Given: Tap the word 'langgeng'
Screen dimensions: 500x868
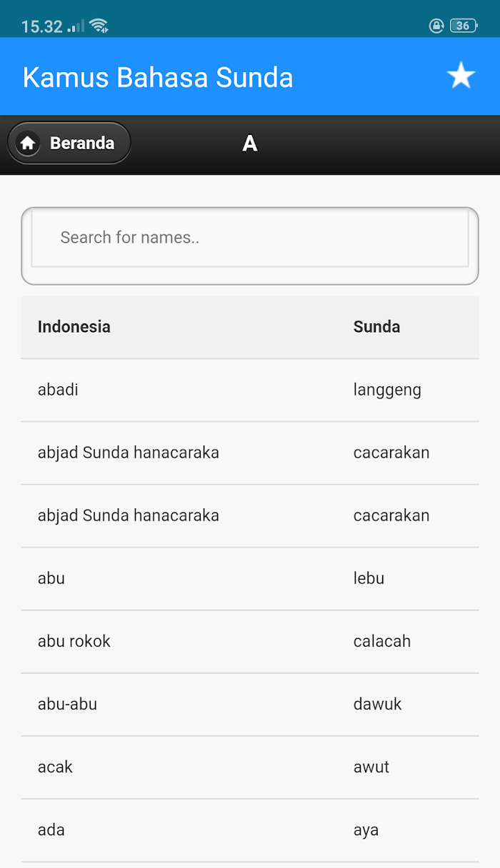Looking at the screenshot, I should pos(387,390).
